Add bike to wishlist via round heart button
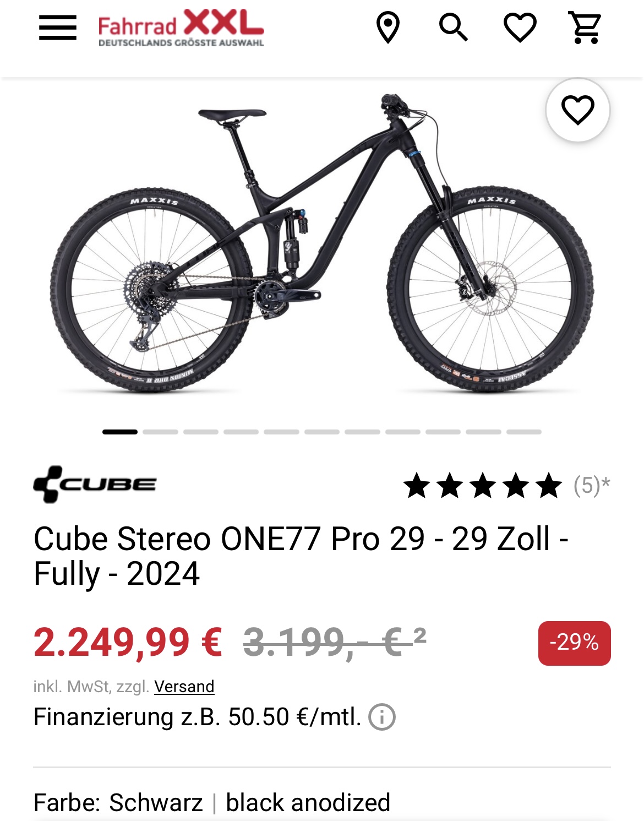 coord(577,110)
